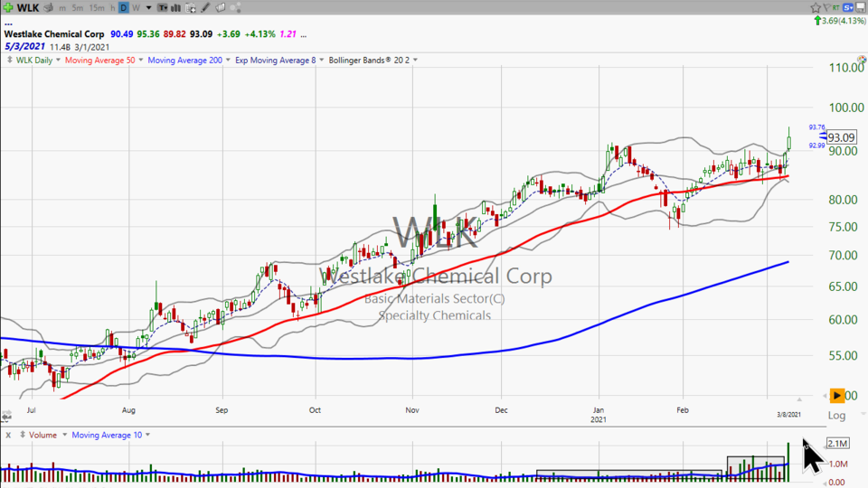Click the small dropdown arrow beside Log

[863, 414]
